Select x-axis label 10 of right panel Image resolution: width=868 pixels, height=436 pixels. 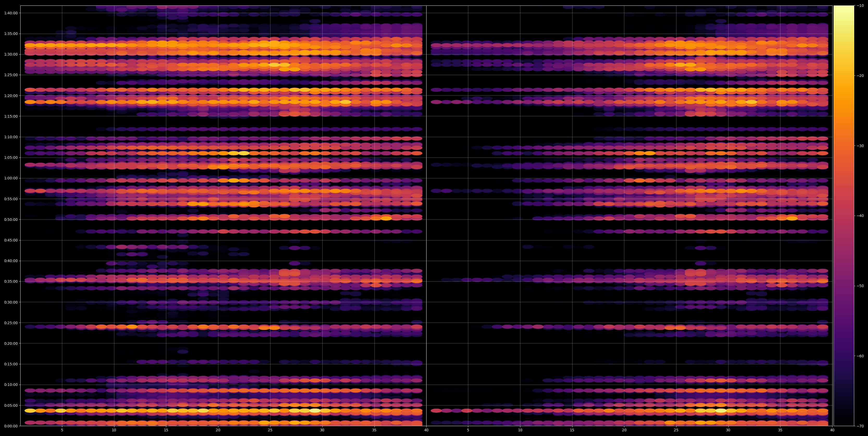520,430
